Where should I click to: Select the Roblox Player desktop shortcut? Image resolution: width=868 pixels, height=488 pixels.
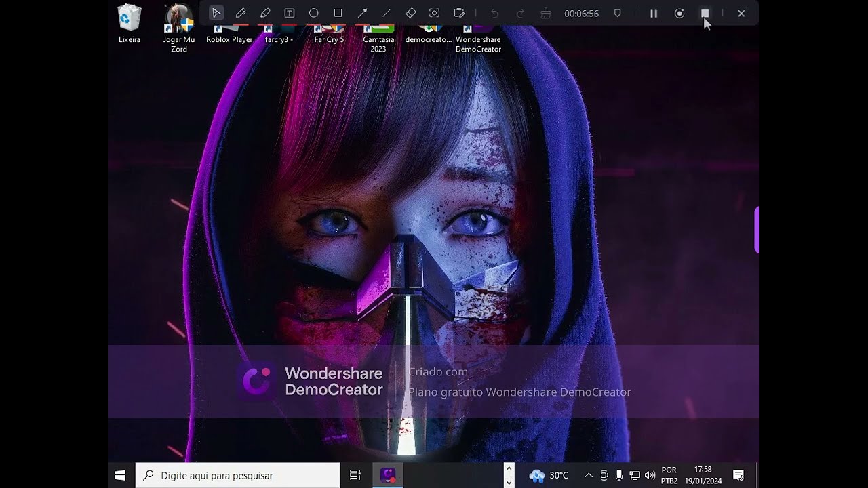[x=229, y=34]
